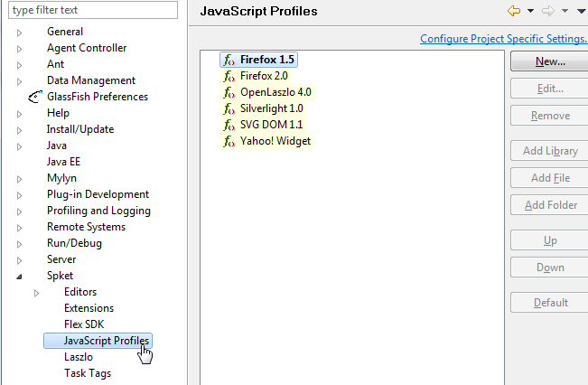This screenshot has width=588, height=385.
Task: Open the forward history dropdown arrow
Action: point(565,11)
